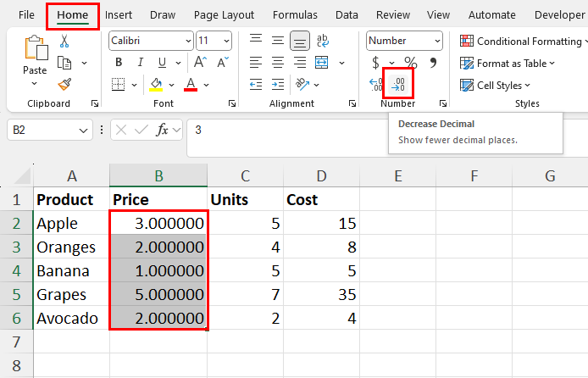Viewport: 588px width, 378px height.
Task: Select cell containing Avocado
Action: 71,318
